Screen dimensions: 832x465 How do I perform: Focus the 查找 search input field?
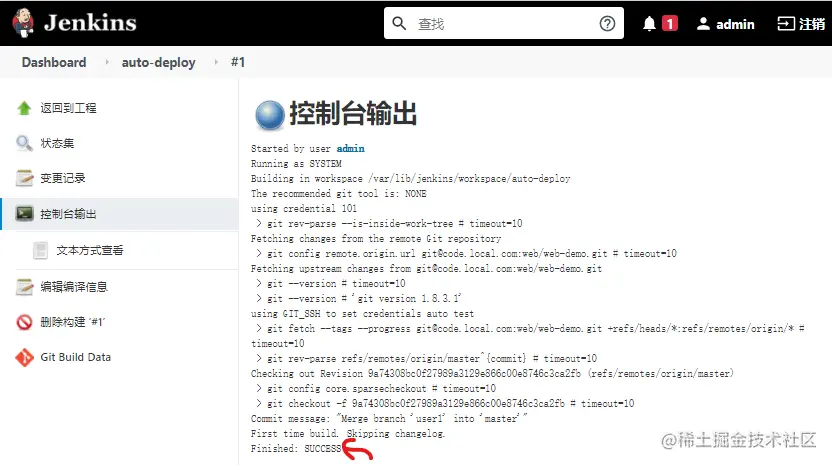pos(504,23)
